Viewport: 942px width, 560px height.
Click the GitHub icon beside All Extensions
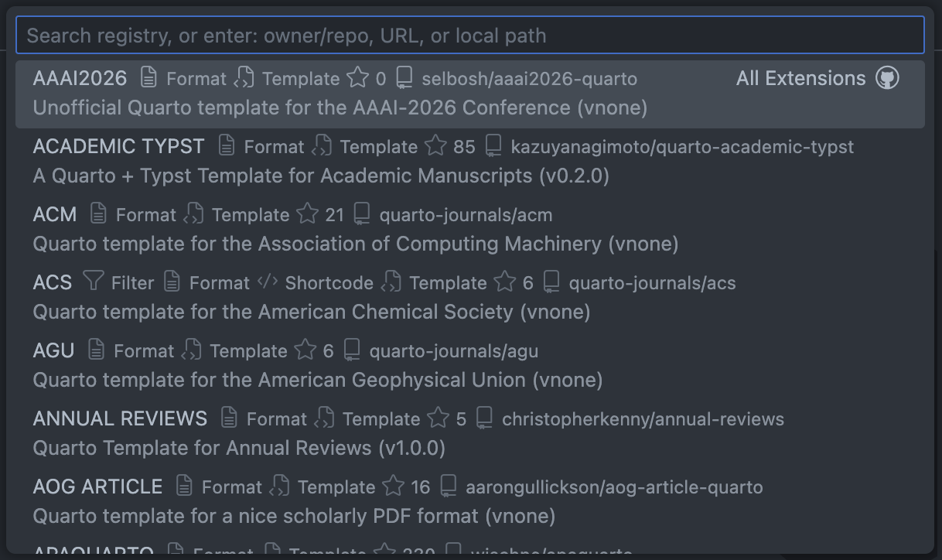(x=887, y=78)
